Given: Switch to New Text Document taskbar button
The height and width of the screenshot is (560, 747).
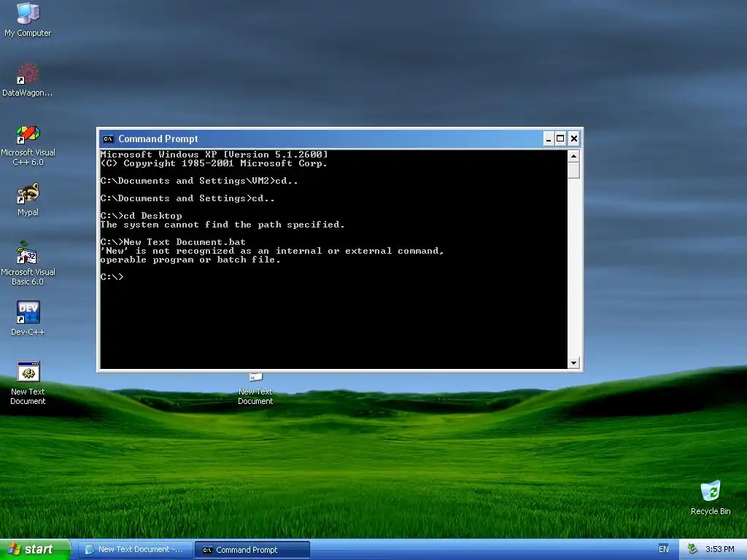Looking at the screenshot, I should [x=135, y=550].
